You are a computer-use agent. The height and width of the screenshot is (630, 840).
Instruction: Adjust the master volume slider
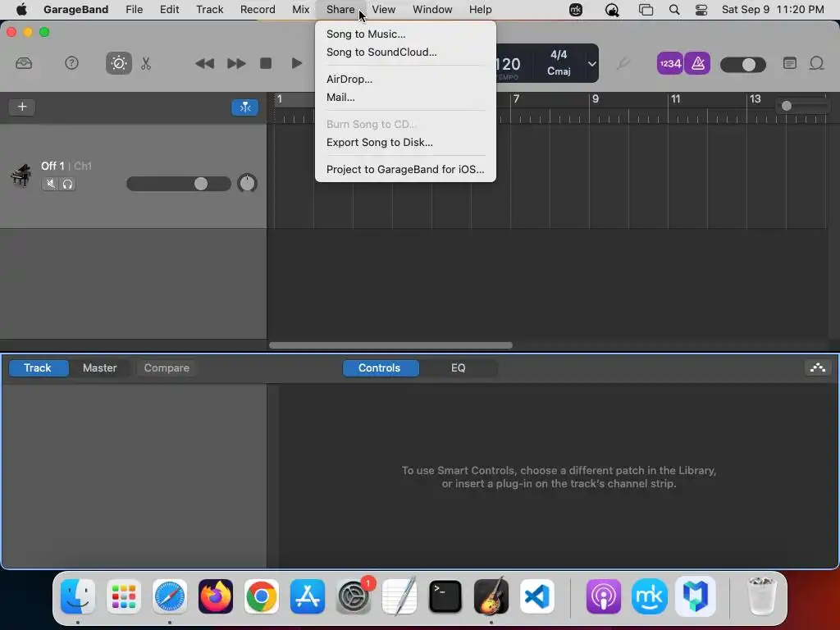743,65
